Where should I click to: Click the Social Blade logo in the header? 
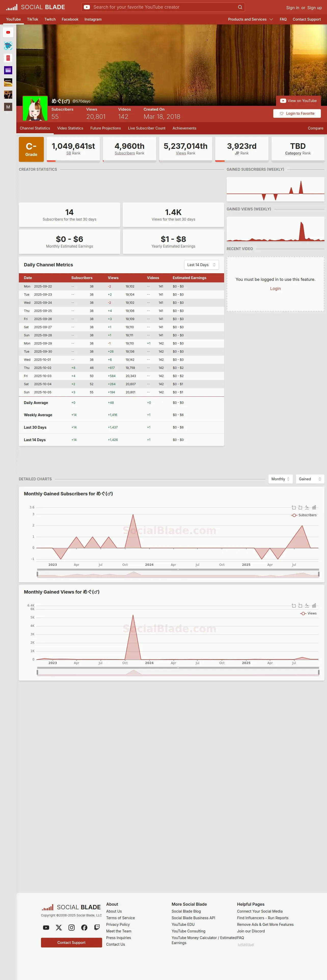tap(35, 7)
